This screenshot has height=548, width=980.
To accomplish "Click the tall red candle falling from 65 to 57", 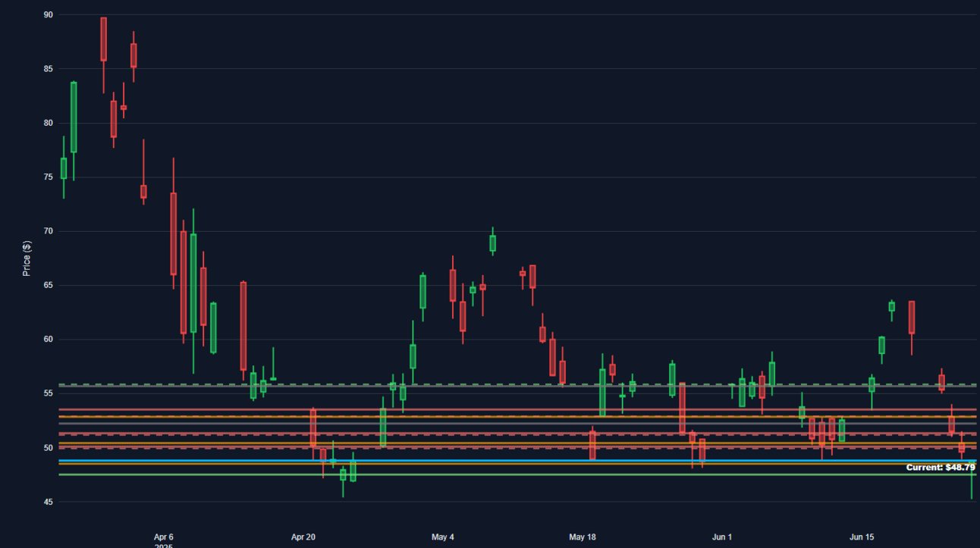I will click(x=243, y=326).
